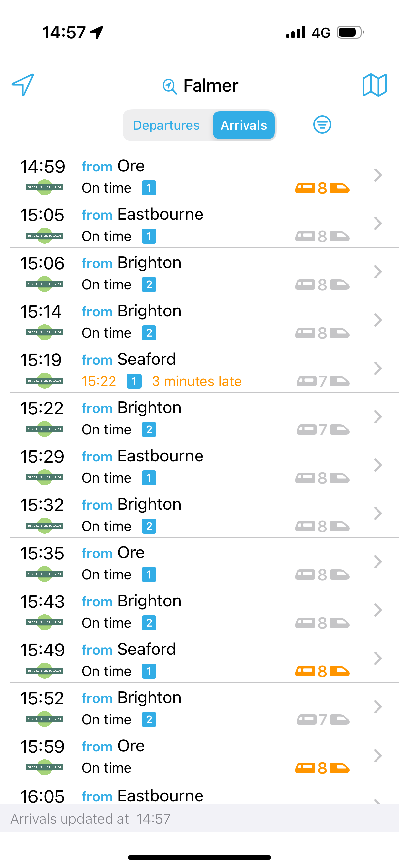Expand the 15:22 from Brighton chevron
Viewport: 399px width, 868px height.
(378, 417)
